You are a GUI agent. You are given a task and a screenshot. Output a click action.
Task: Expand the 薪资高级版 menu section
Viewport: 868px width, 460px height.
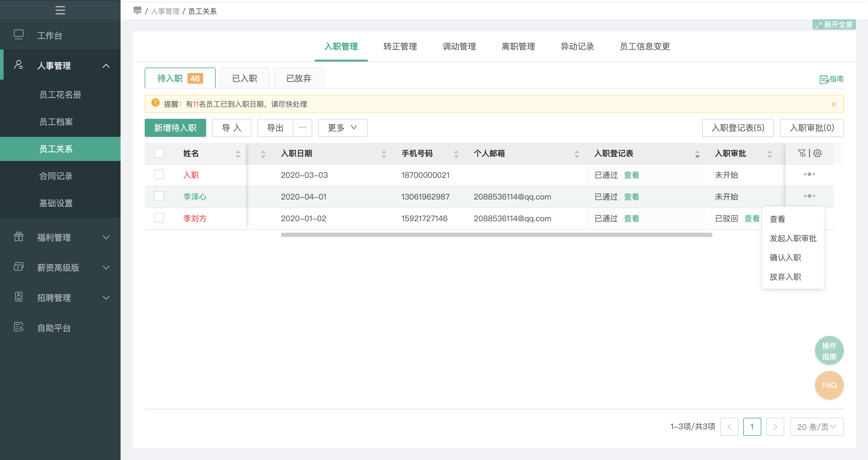coord(106,268)
